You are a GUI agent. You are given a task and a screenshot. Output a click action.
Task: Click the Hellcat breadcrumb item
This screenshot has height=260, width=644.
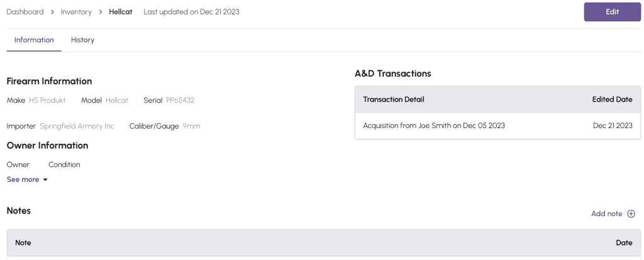[121, 12]
